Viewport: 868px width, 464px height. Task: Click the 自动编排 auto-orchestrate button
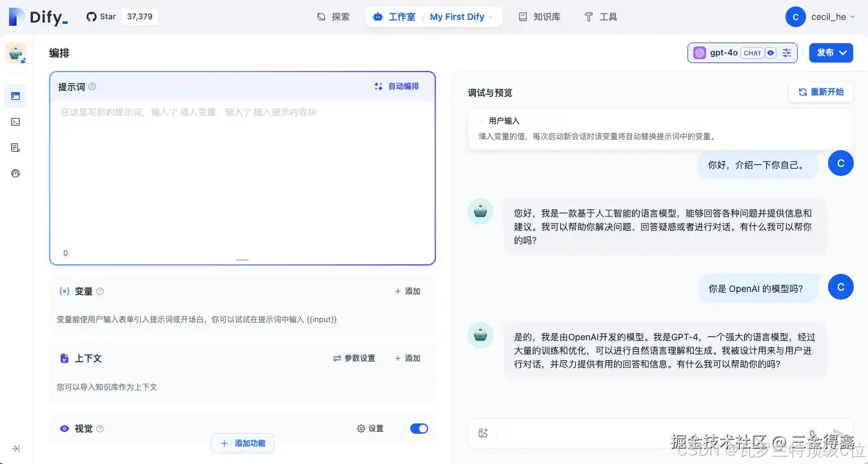pos(397,86)
